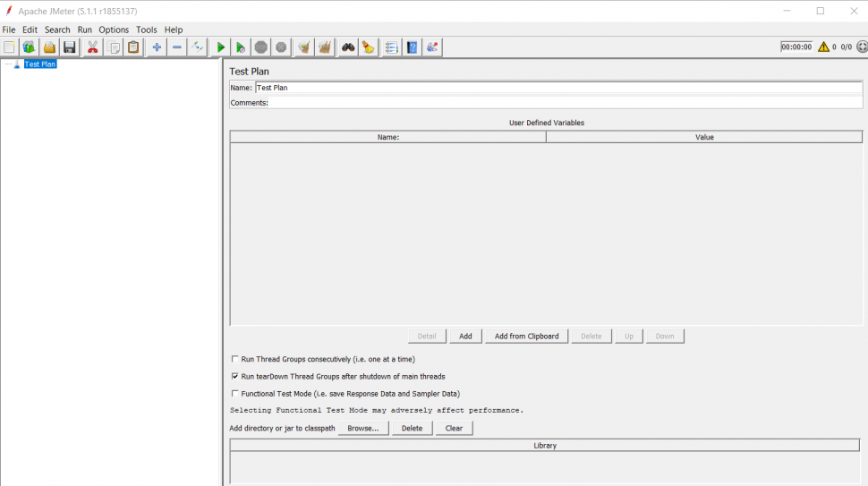
Task: Toggle selected elements enabled state icon
Action: tap(197, 47)
